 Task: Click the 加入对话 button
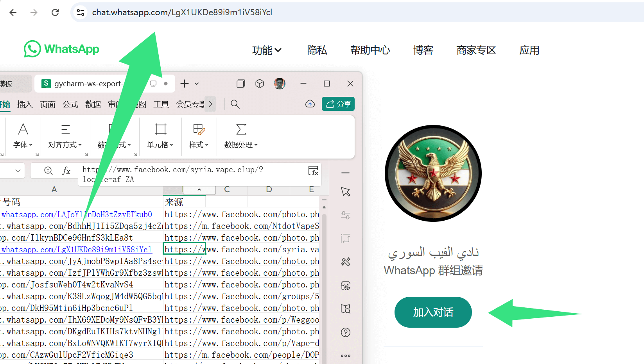433,312
